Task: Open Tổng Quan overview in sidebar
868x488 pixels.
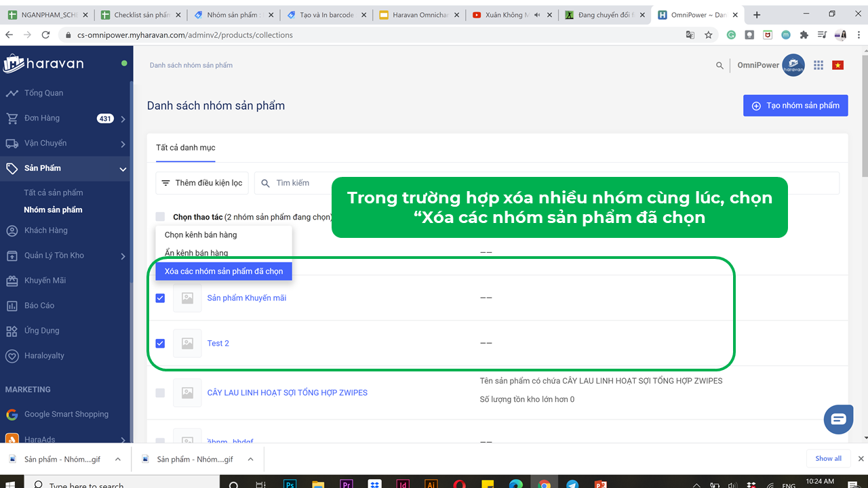Action: point(43,93)
